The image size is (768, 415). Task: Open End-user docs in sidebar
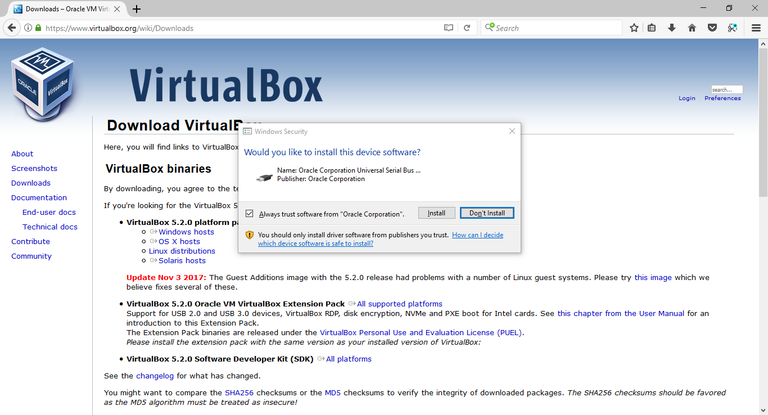[x=49, y=213]
